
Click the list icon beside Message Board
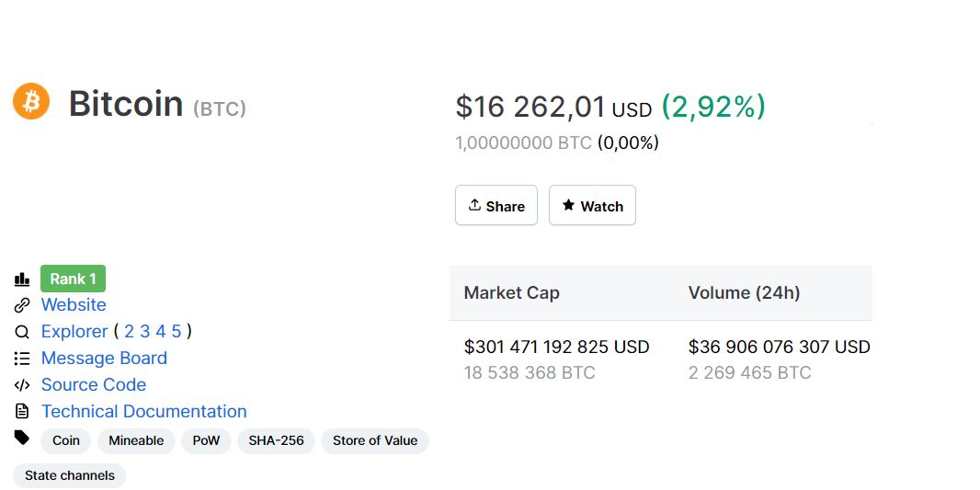tap(22, 359)
